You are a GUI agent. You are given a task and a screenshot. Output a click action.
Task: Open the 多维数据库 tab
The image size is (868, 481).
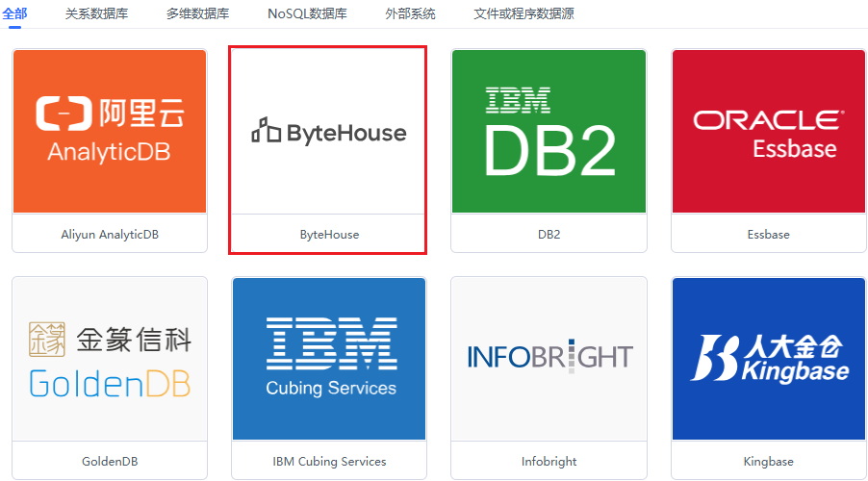click(197, 13)
